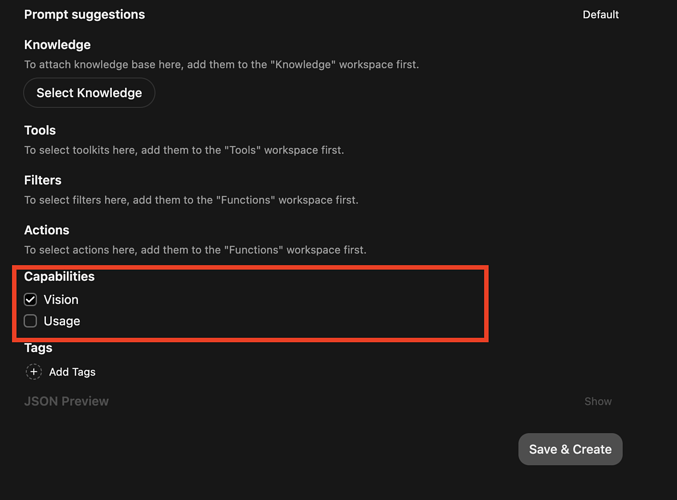Viewport: 677px width, 500px height.
Task: Click the Capabilities section heading
Action: (59, 276)
